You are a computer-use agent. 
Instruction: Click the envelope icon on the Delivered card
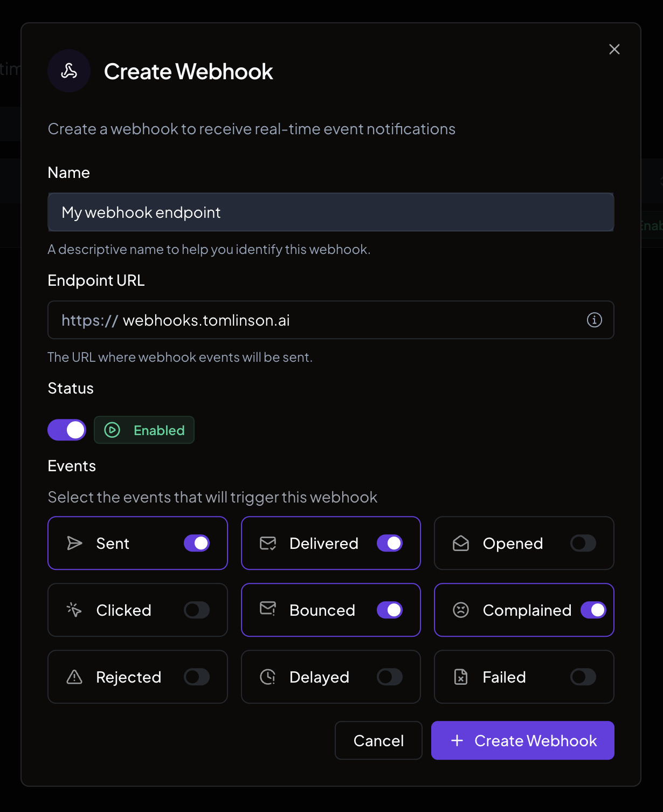tap(267, 543)
